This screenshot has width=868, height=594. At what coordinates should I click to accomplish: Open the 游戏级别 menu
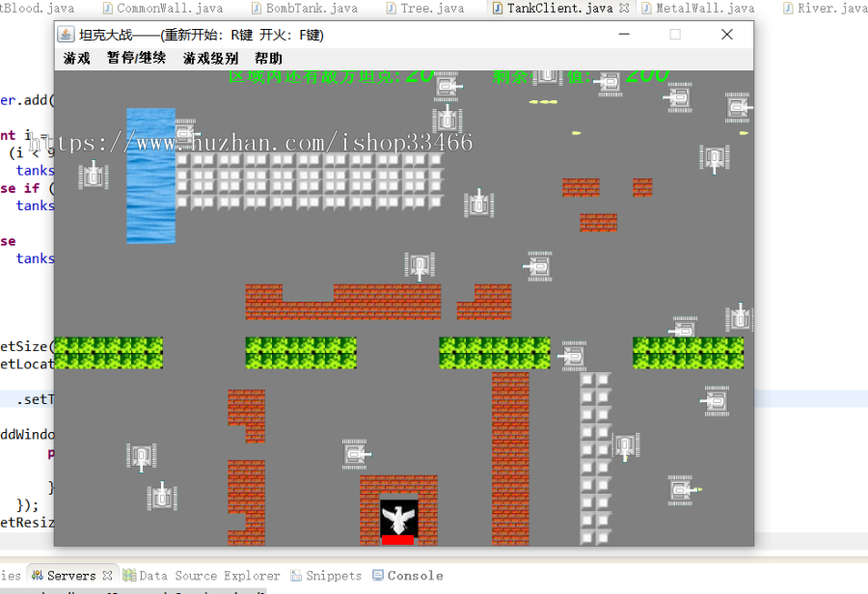[x=210, y=58]
